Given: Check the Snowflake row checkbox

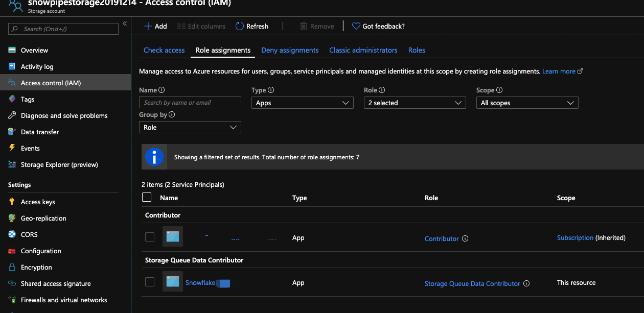Looking at the screenshot, I should click(x=150, y=282).
